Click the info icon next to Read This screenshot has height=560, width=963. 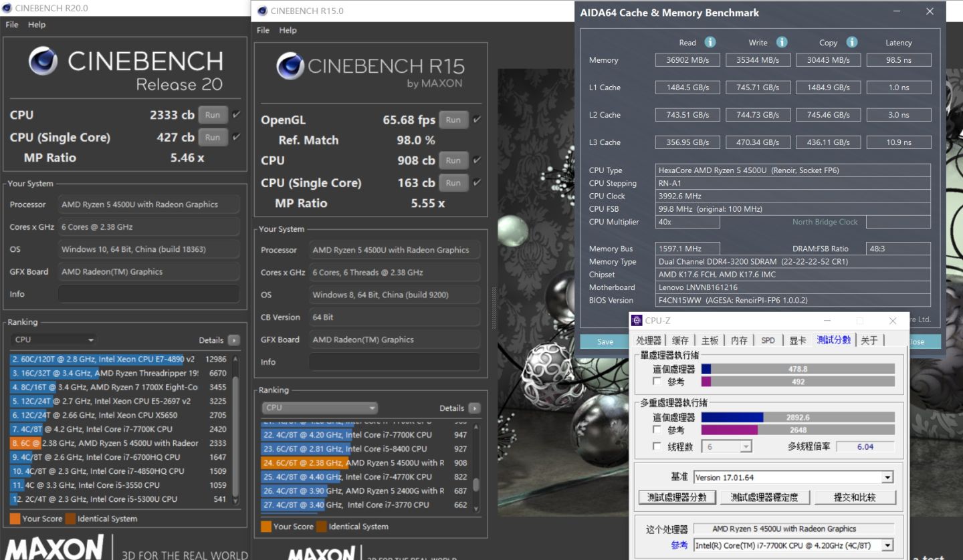click(x=710, y=42)
